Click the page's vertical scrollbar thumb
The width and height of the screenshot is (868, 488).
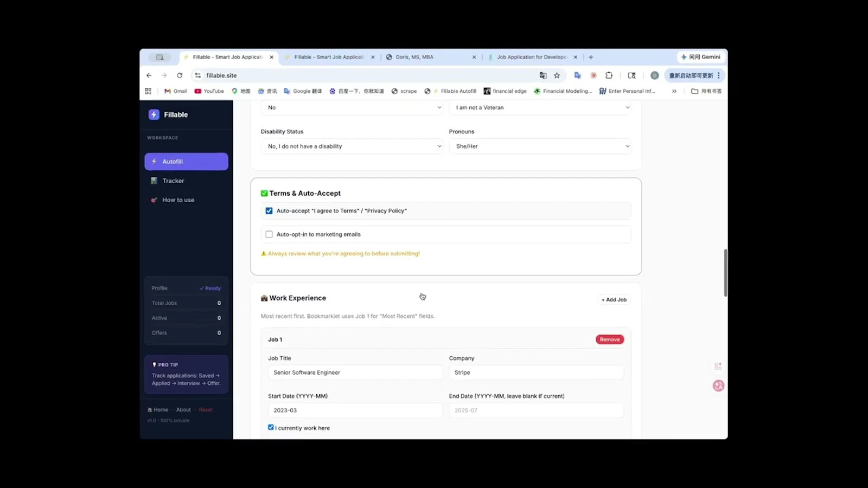(x=725, y=273)
